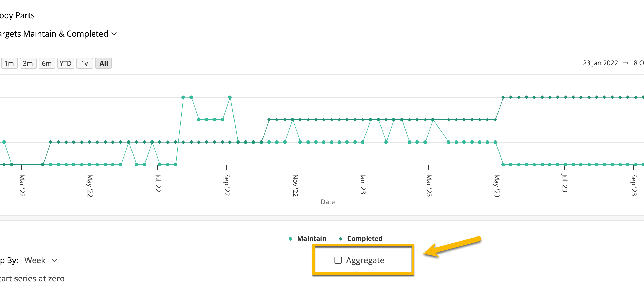Image resolution: width=644 pixels, height=284 pixels.
Task: Toggle the Completed series in the legend
Action: tap(365, 238)
